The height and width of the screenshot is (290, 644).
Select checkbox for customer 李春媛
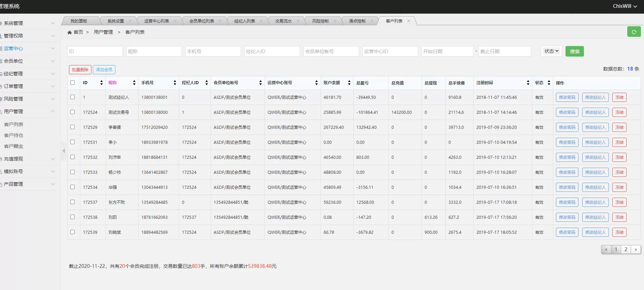tap(72, 127)
